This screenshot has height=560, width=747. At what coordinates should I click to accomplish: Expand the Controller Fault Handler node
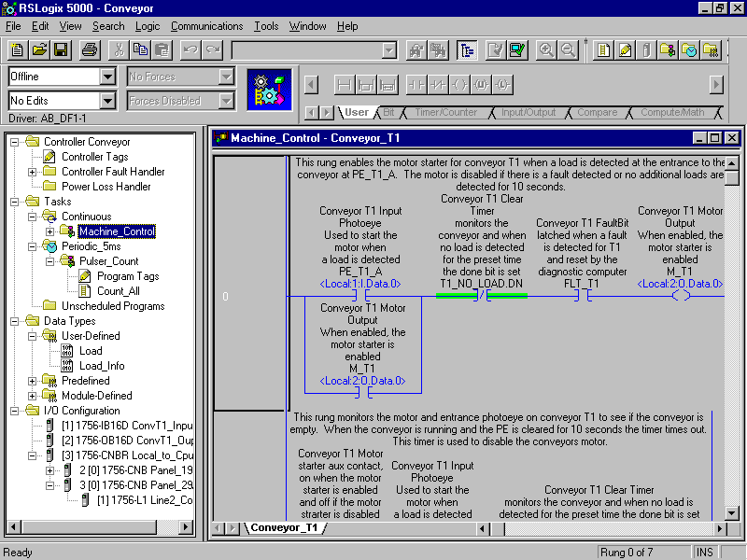pos(32,172)
